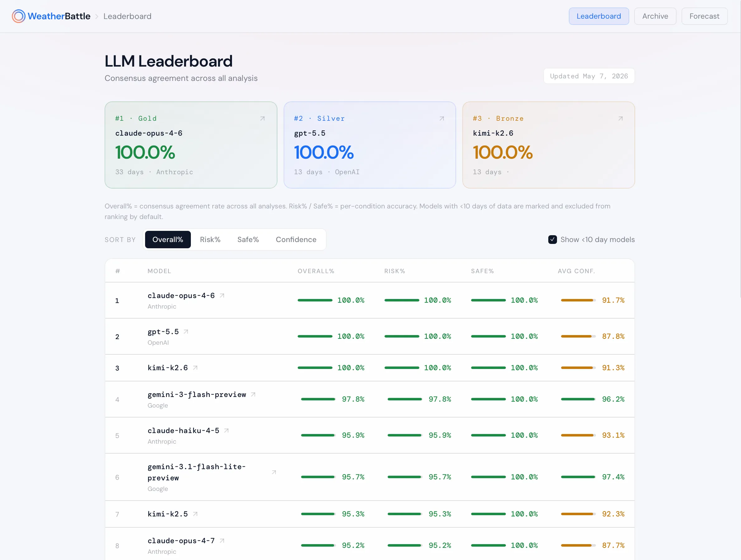The width and height of the screenshot is (741, 560).
Task: Open external link arrow beside claude-haiku-4-5
Action: click(x=226, y=431)
